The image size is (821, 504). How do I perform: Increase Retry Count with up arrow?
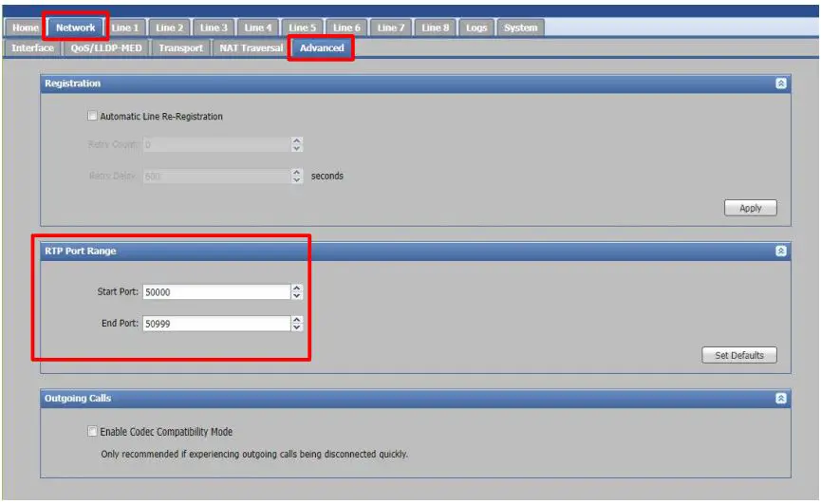pos(297,140)
